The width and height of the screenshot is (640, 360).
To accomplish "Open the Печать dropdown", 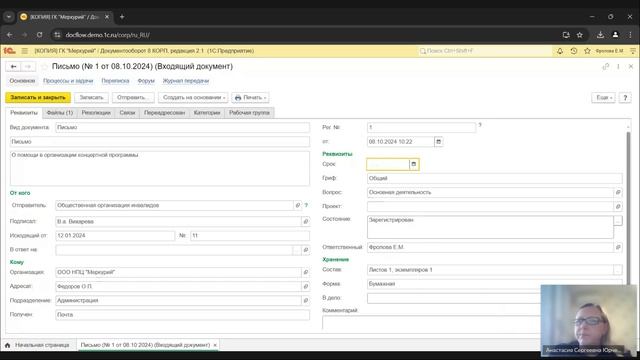I will coord(250,98).
